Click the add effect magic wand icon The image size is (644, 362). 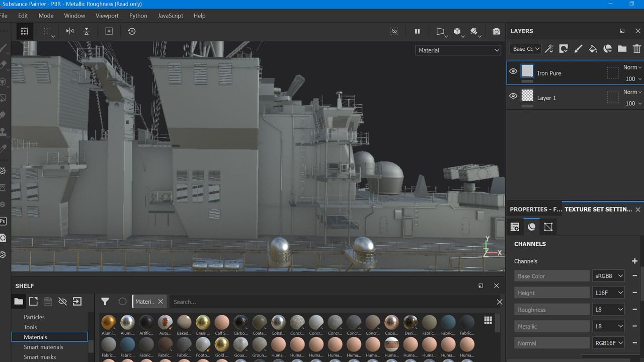point(549,49)
